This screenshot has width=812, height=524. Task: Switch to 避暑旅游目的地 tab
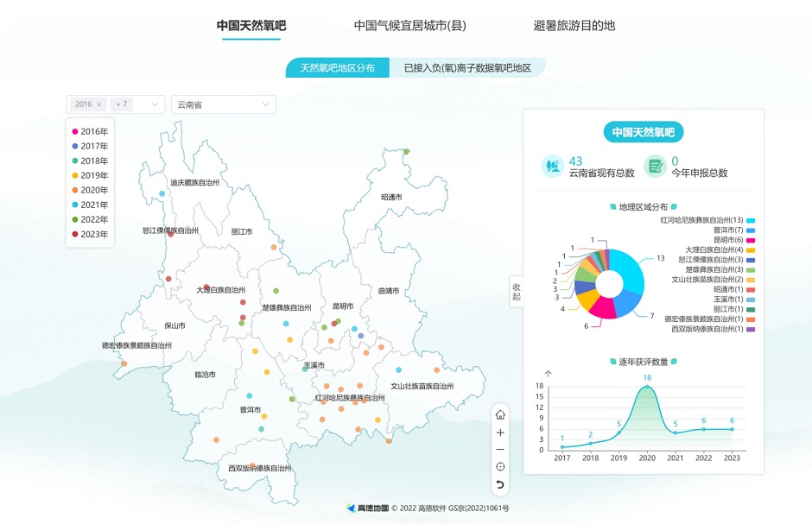(x=574, y=26)
